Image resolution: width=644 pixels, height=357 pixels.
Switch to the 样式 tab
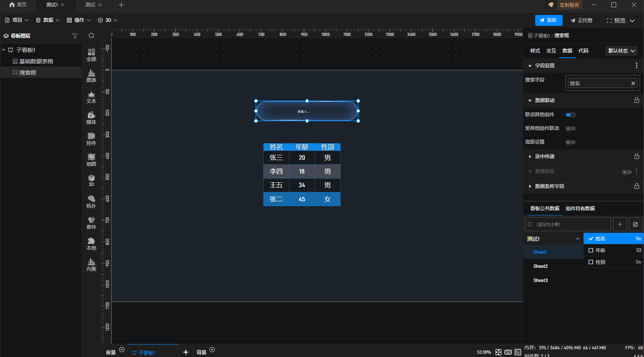coord(535,51)
